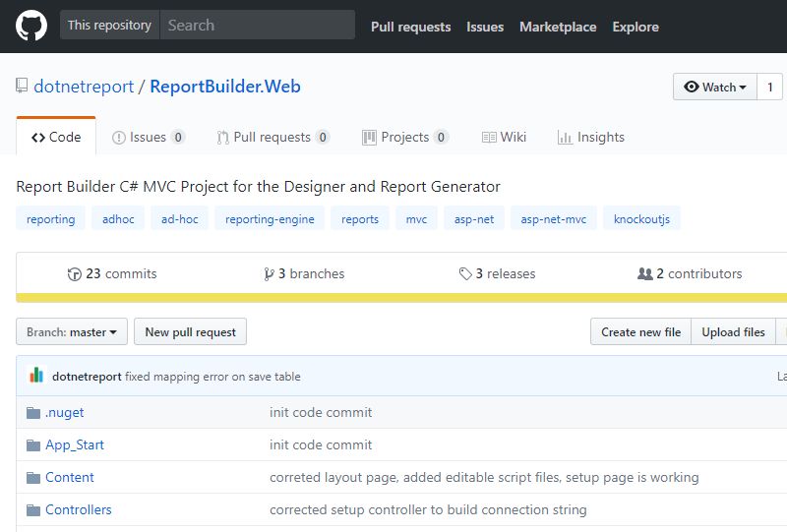Open the App_Start folder
Screen dimensions: 787x532
[x=75, y=445]
